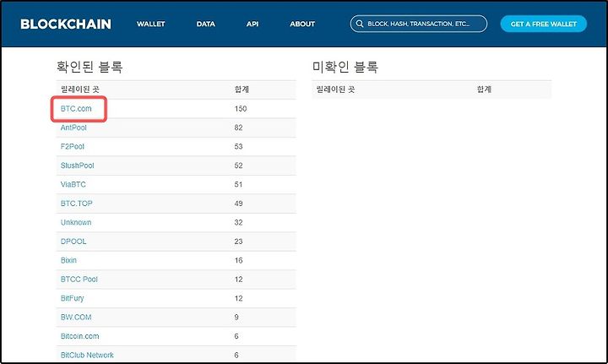Screen dimensions: 608x364
Task: Click the 확인된 블록 heading
Action: coord(90,67)
